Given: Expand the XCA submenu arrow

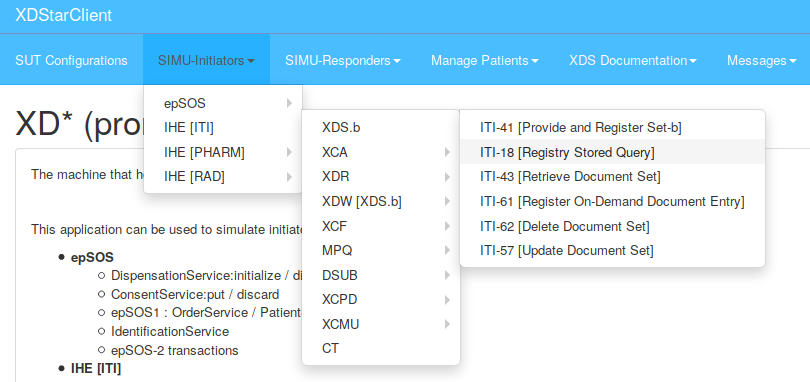Looking at the screenshot, I should point(447,152).
